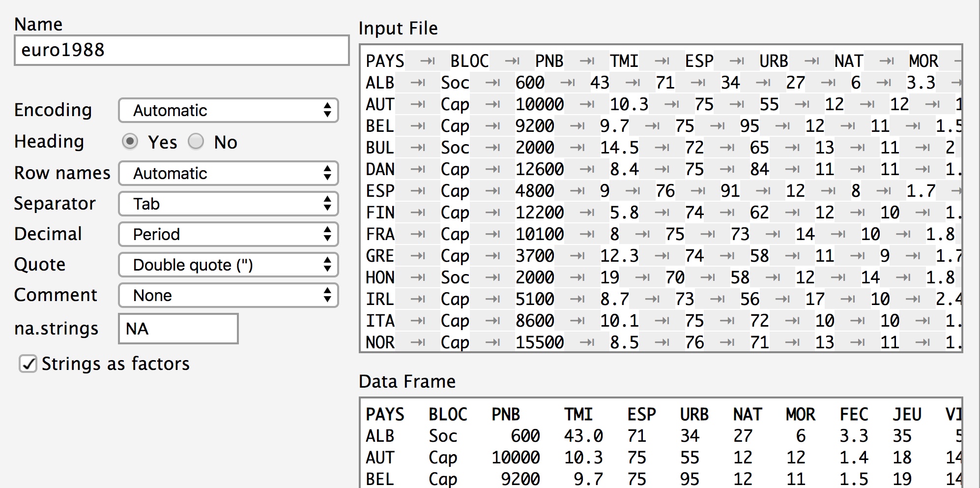Click the AUT row in Data Frame
980x488 pixels.
[380, 457]
